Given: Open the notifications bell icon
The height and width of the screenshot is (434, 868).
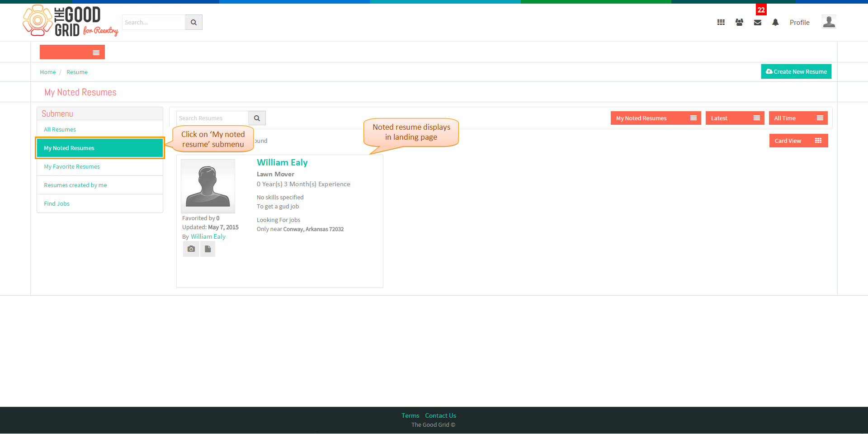Looking at the screenshot, I should pos(775,22).
